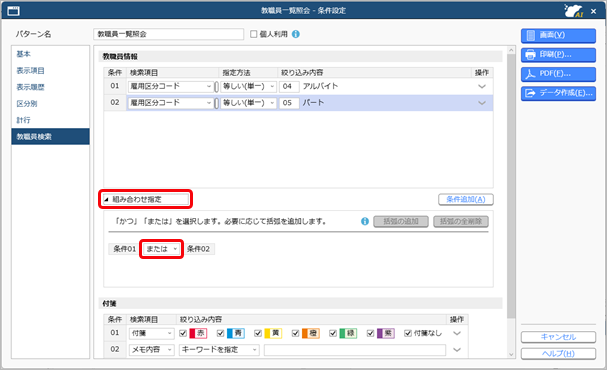The width and height of the screenshot is (607, 370).
Task: Click the 括弧の全削除 button
Action: (x=461, y=221)
